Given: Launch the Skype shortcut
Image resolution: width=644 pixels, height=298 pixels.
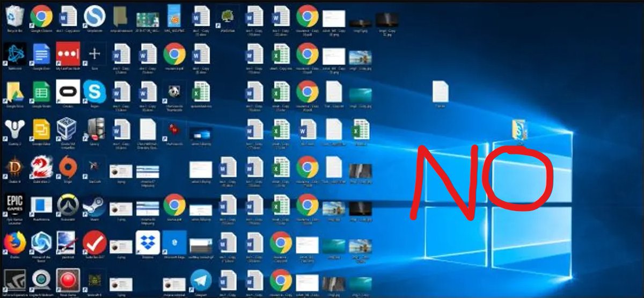Looking at the screenshot, I should 94,92.
